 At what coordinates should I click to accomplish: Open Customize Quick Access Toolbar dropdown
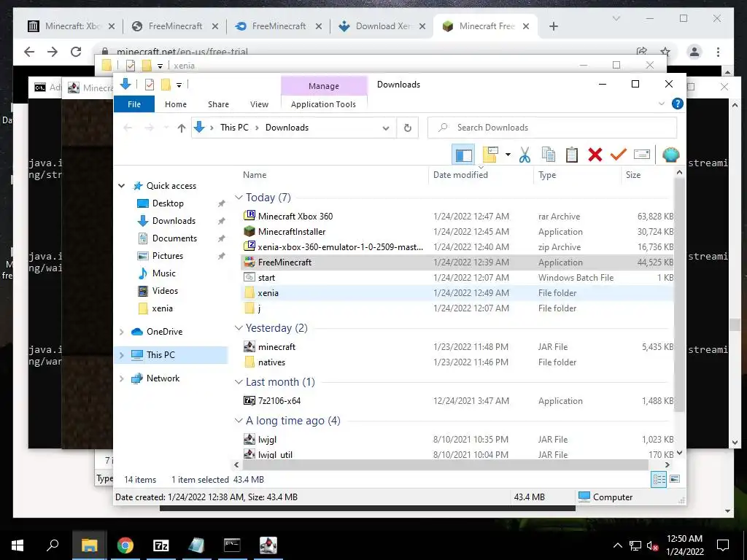(179, 85)
